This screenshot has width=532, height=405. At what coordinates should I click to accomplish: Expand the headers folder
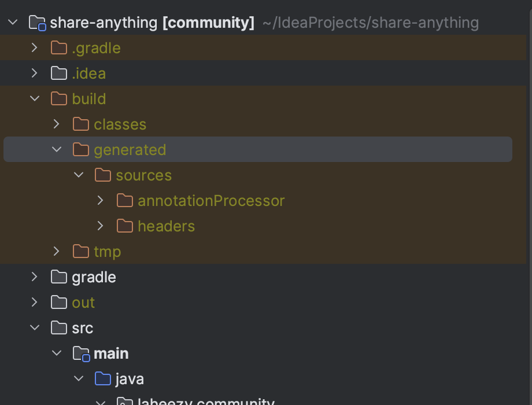click(101, 226)
